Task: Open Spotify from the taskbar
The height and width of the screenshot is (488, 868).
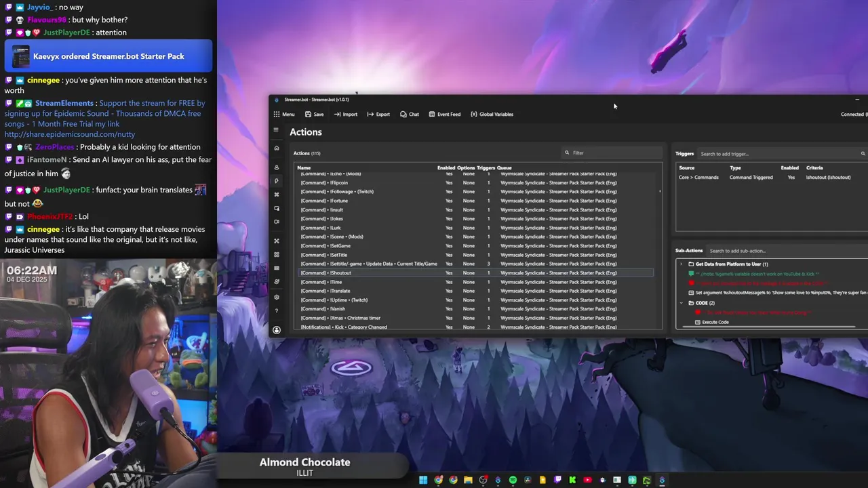Action: coord(513,481)
